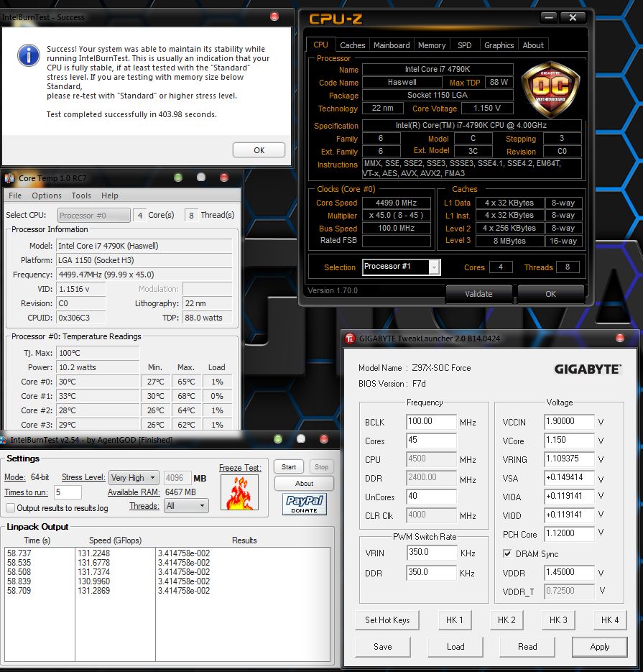
Task: Click the UnCores input field
Action: (x=431, y=497)
